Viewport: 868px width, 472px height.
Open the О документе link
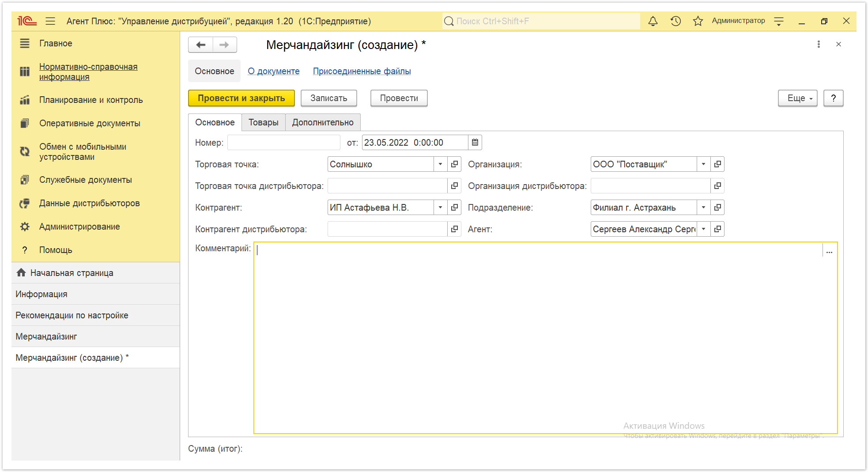click(273, 71)
